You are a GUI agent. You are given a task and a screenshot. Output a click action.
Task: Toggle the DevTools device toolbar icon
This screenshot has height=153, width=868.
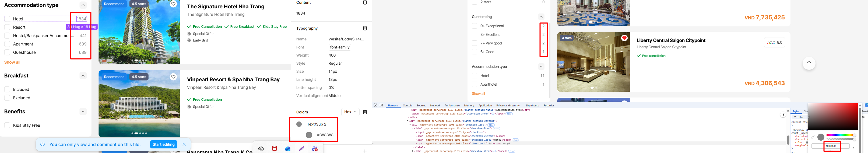(x=381, y=106)
